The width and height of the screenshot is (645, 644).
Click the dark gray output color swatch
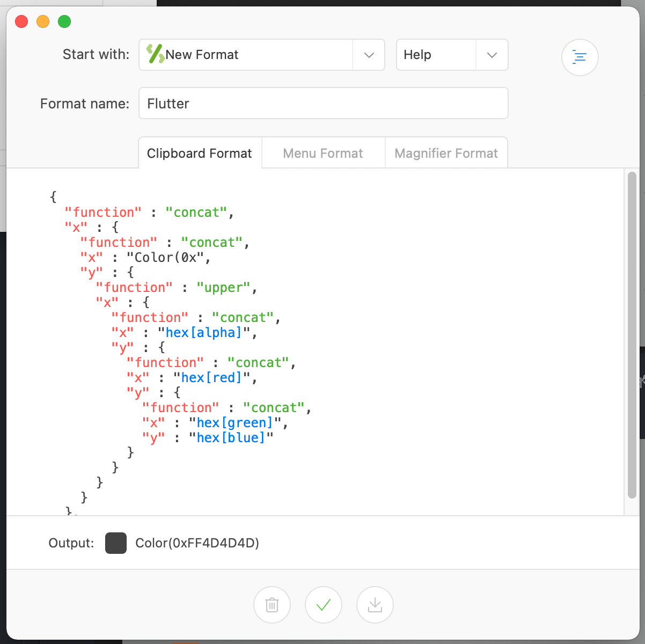(x=116, y=543)
